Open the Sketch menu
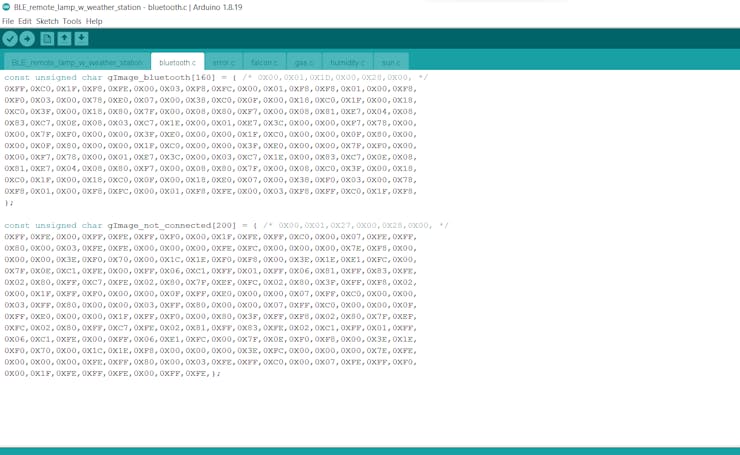This screenshot has width=740, height=455. pos(47,21)
